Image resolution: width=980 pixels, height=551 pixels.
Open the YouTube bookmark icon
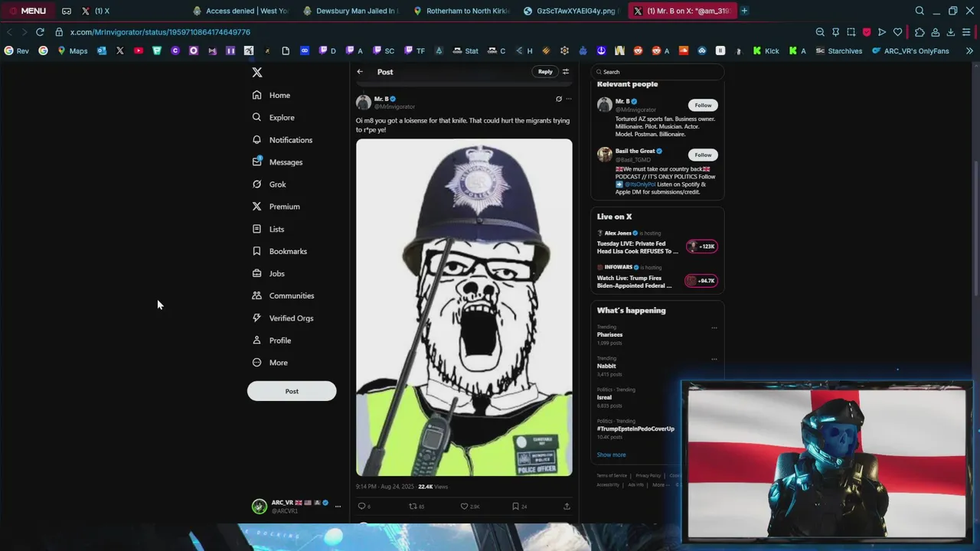[x=139, y=51]
